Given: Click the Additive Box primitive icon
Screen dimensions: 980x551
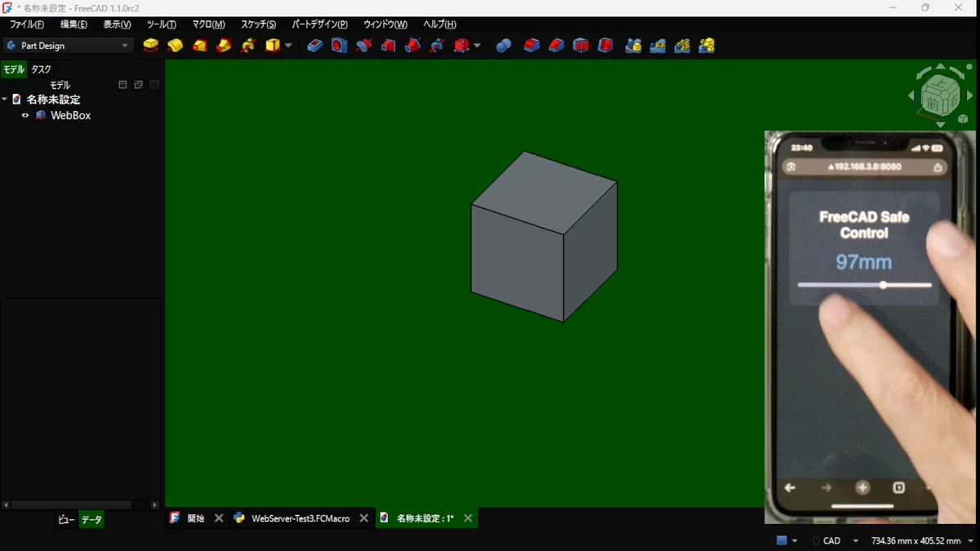Looking at the screenshot, I should 273,46.
